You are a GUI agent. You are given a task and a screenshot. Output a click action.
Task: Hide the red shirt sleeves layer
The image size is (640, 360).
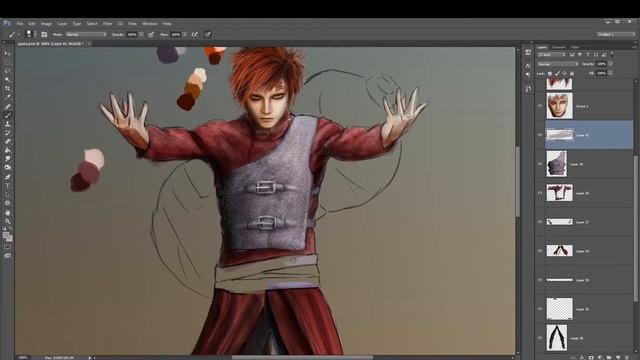(x=540, y=193)
